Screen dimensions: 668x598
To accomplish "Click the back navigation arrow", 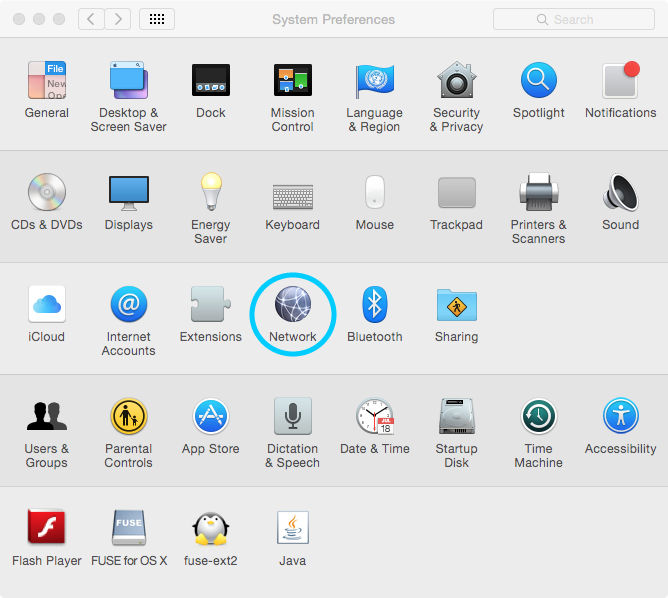I will click(x=91, y=19).
